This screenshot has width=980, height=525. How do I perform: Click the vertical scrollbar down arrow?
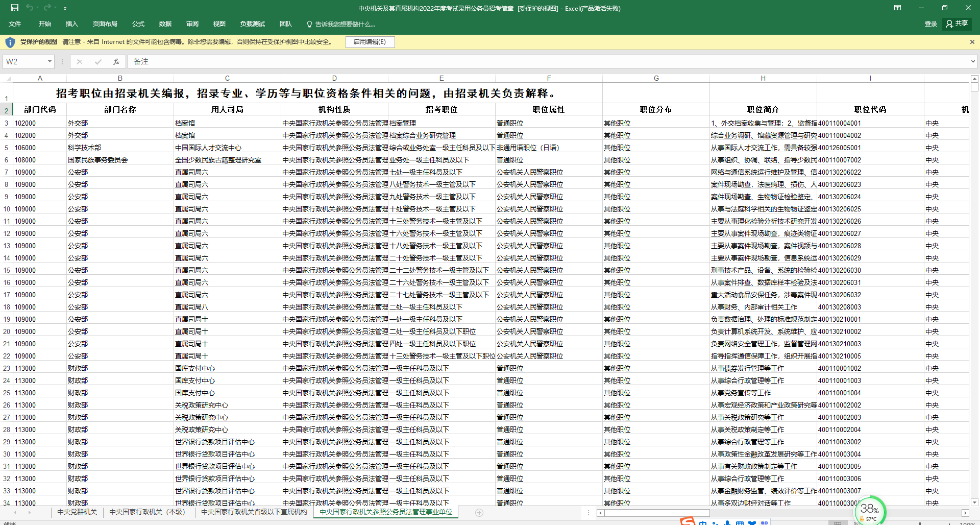pos(974,502)
